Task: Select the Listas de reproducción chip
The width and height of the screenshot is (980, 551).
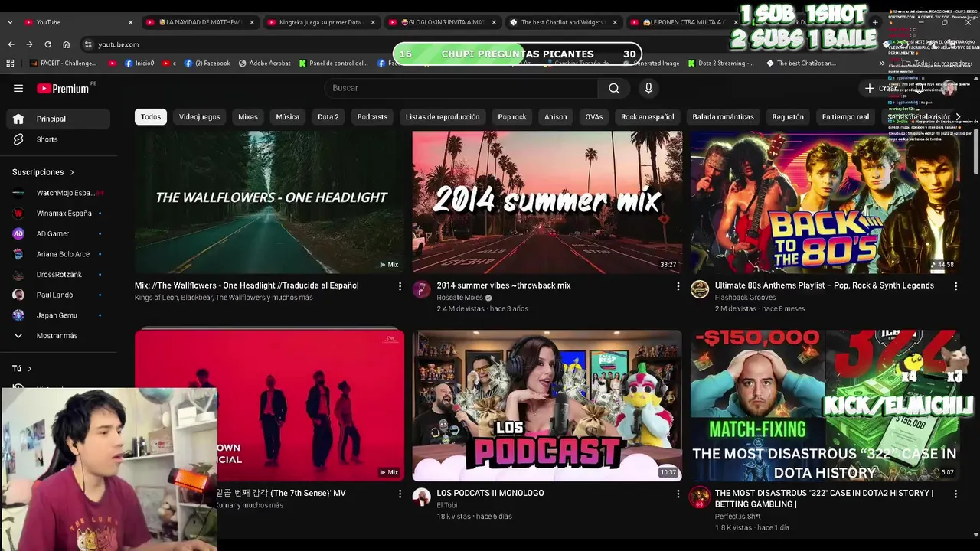Action: click(x=443, y=117)
